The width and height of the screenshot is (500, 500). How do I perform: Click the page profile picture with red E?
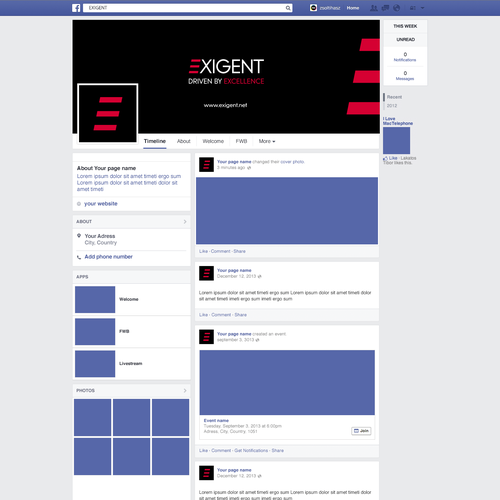click(108, 113)
